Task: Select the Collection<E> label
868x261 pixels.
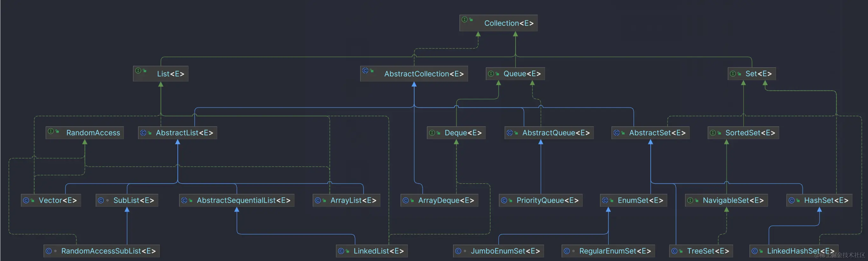Action: (x=509, y=23)
